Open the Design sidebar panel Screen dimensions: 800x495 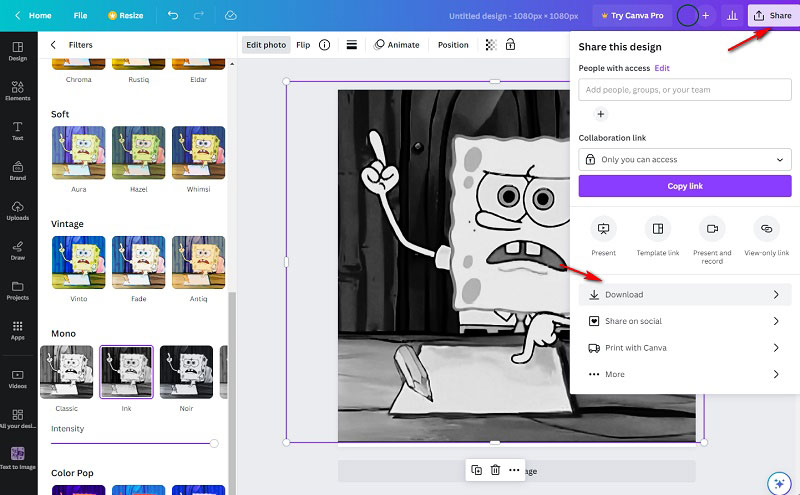(17, 51)
